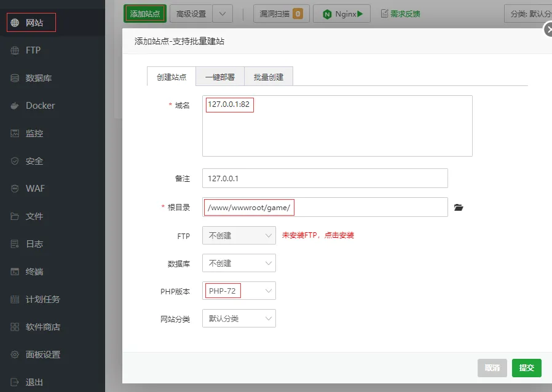The height and width of the screenshot is (392, 552).
Task: Open the Nginx service button in toolbar
Action: (x=341, y=13)
